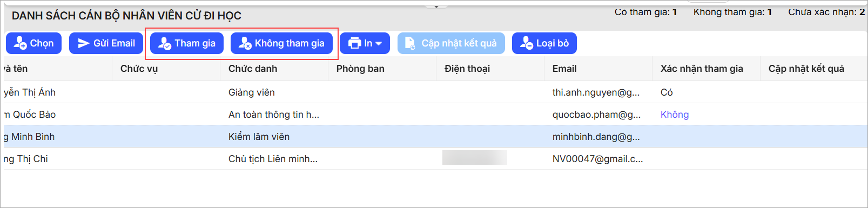Image resolution: width=868 pixels, height=208 pixels.
Task: Click the Điện thoại column header
Action: (467, 69)
